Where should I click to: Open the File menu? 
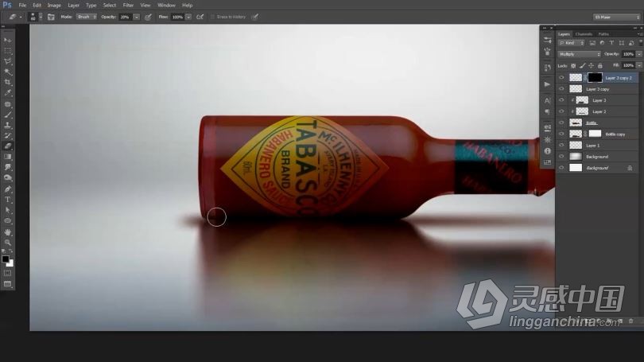[22, 6]
